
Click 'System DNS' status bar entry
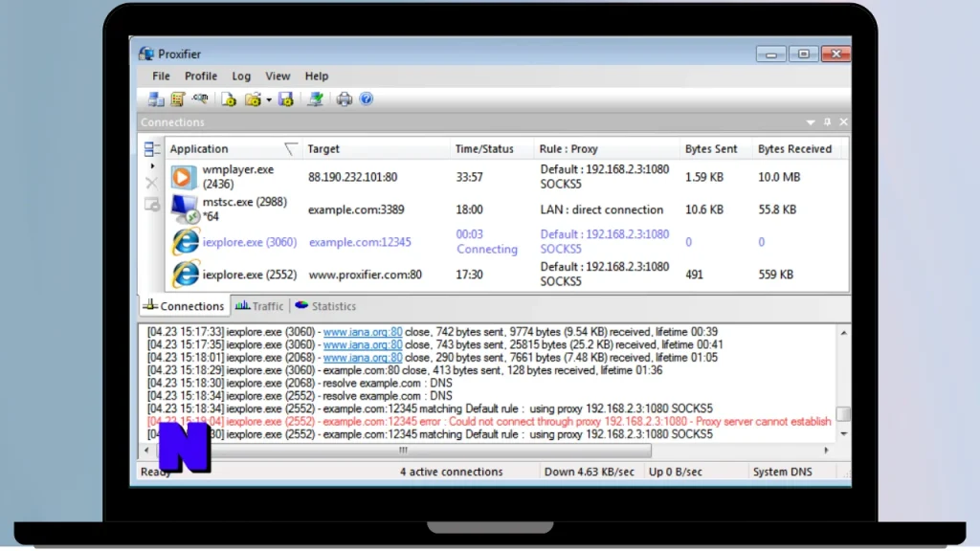point(783,473)
